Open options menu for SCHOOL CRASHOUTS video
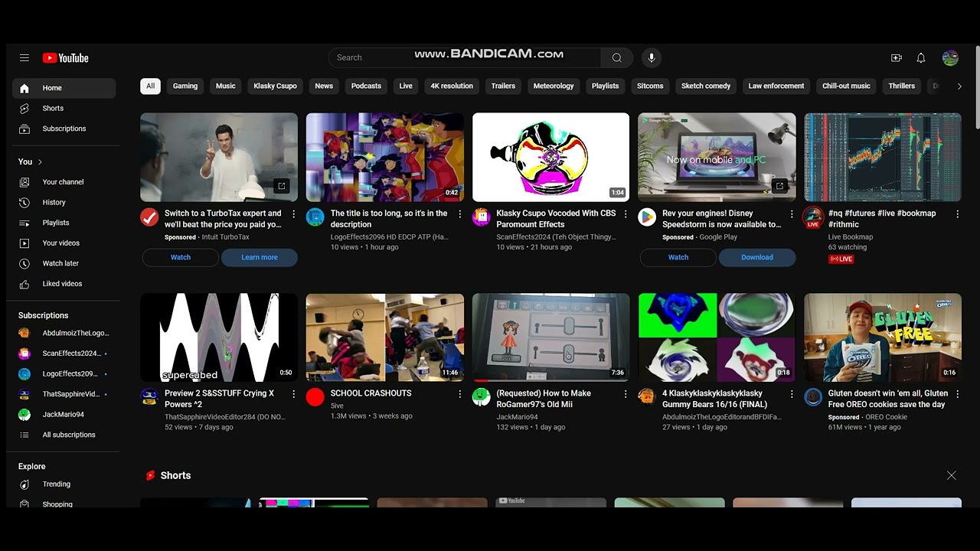980x551 pixels. 460,394
